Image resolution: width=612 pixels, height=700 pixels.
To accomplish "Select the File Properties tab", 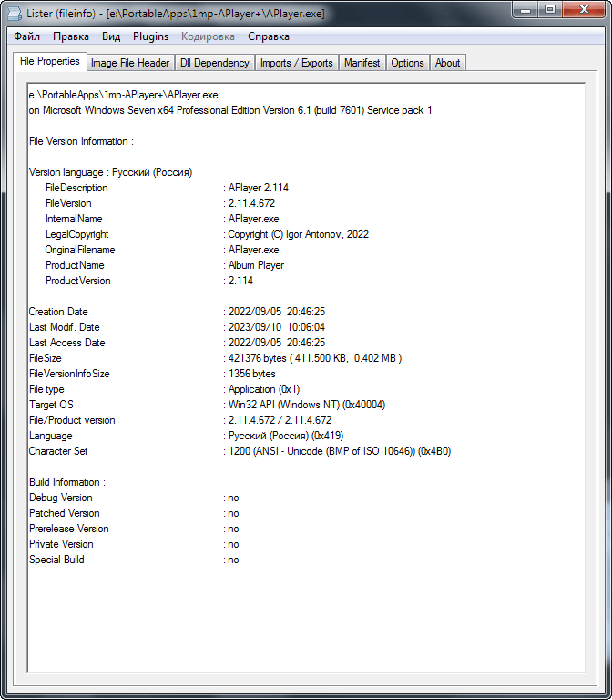I will (x=50, y=62).
